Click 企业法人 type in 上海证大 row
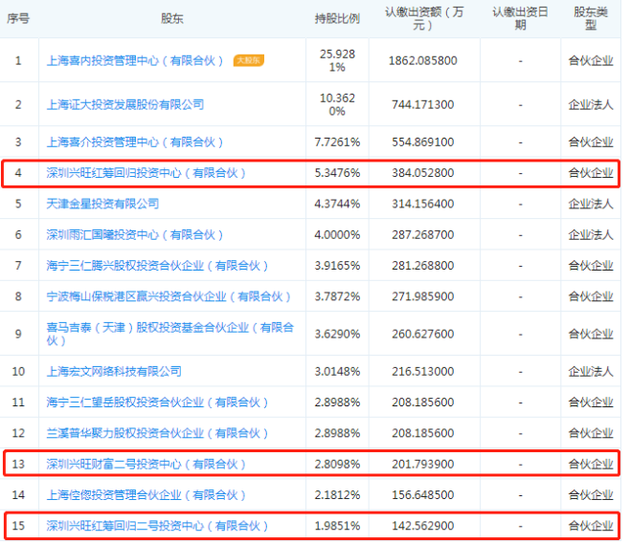 (x=591, y=104)
